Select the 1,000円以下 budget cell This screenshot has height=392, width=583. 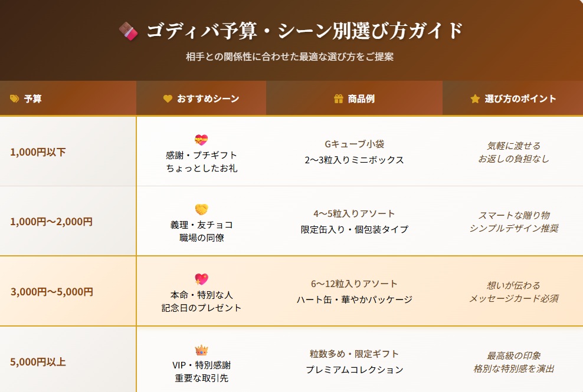click(38, 152)
